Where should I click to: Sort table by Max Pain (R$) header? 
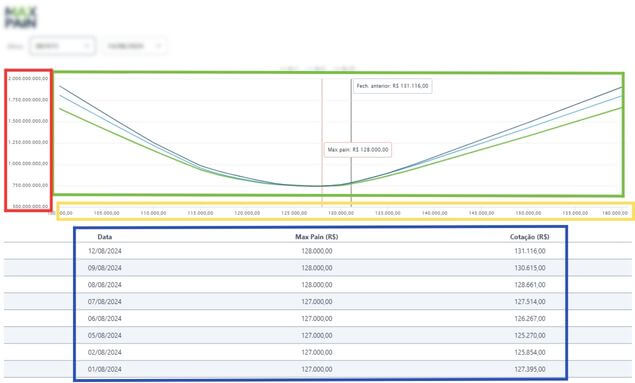coord(317,237)
